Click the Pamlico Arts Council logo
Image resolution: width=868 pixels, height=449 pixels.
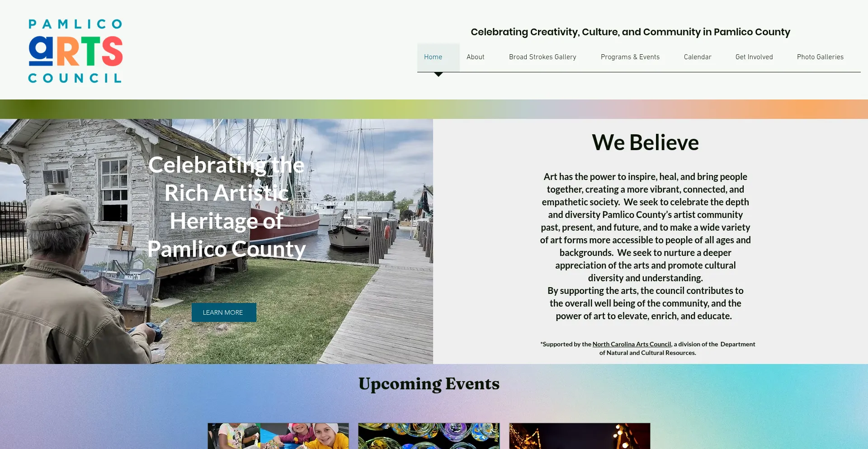tap(75, 50)
